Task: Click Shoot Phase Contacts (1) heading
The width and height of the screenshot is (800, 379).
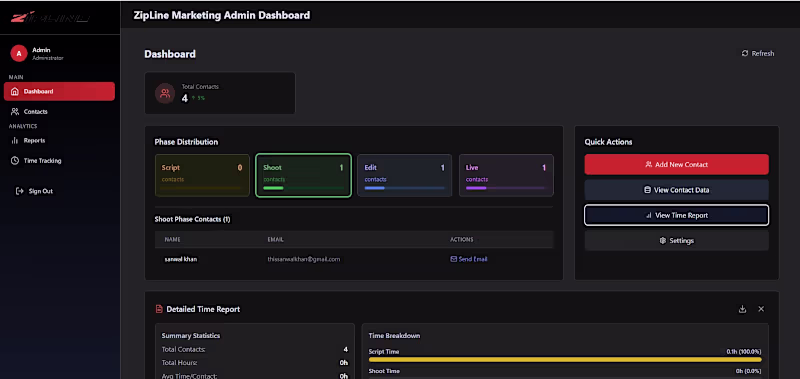Action: [192, 219]
